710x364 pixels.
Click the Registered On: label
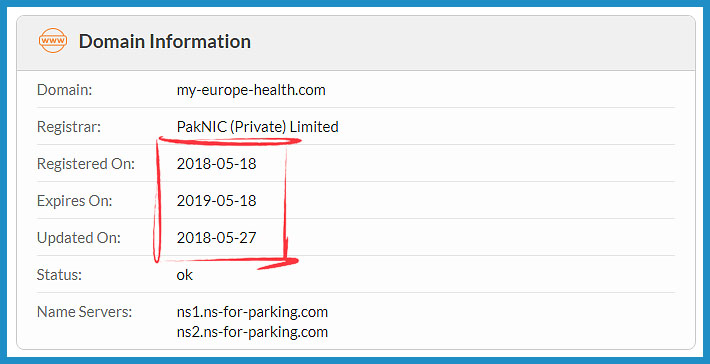click(x=86, y=163)
